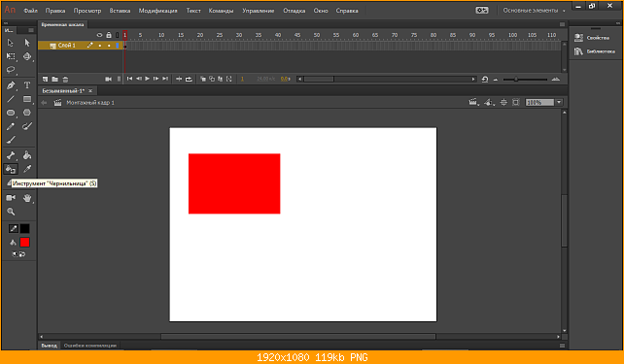This screenshot has height=364, width=624.
Task: Open the output panel options menu
Action: point(562,346)
